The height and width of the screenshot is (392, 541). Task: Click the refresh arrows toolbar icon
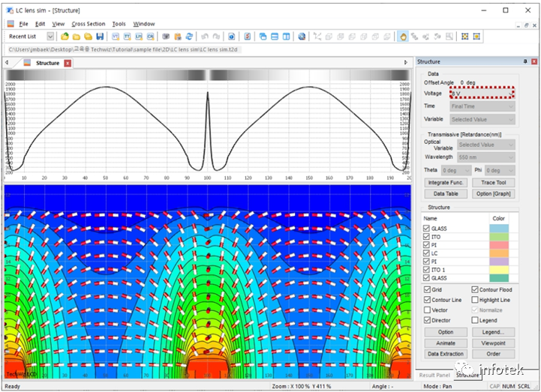[x=189, y=37]
